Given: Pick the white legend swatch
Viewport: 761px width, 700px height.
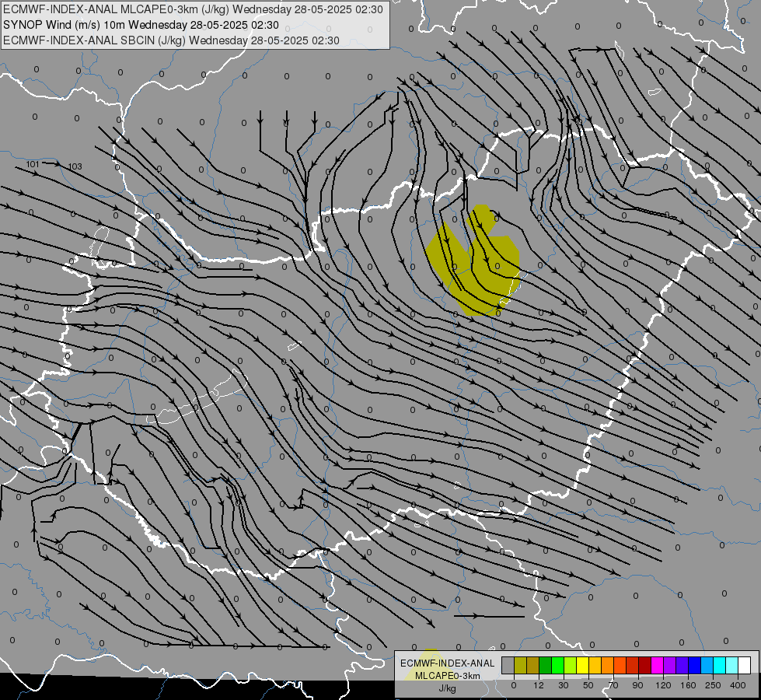Looking at the screenshot, I should 745,665.
